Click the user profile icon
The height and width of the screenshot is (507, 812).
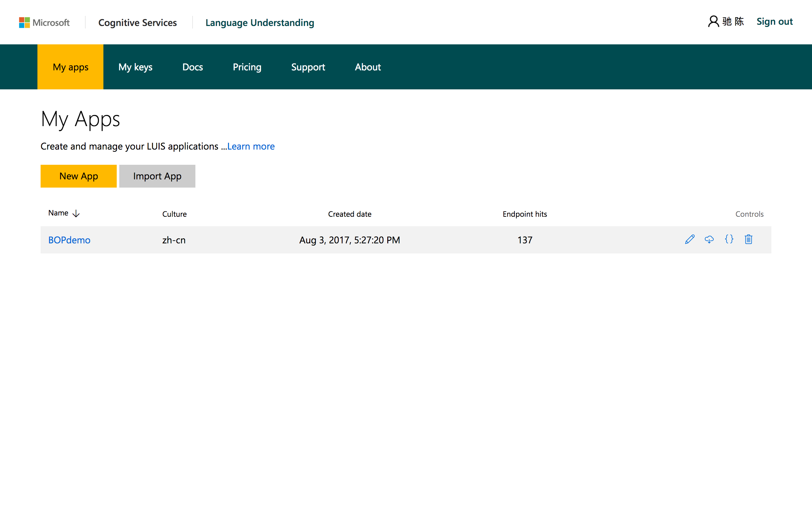click(713, 22)
